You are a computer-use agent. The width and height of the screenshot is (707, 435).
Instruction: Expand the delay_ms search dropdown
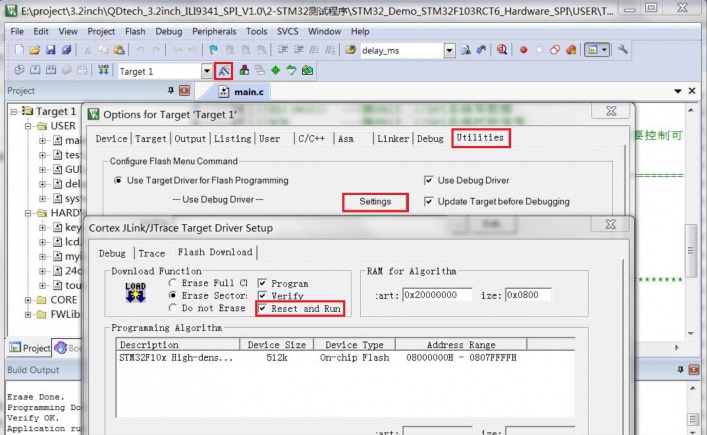(449, 50)
